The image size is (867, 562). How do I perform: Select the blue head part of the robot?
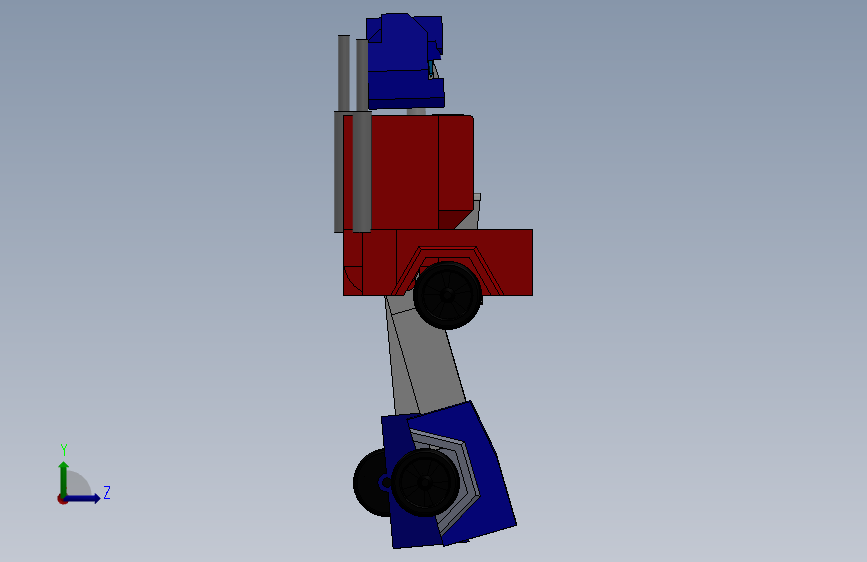(405, 61)
